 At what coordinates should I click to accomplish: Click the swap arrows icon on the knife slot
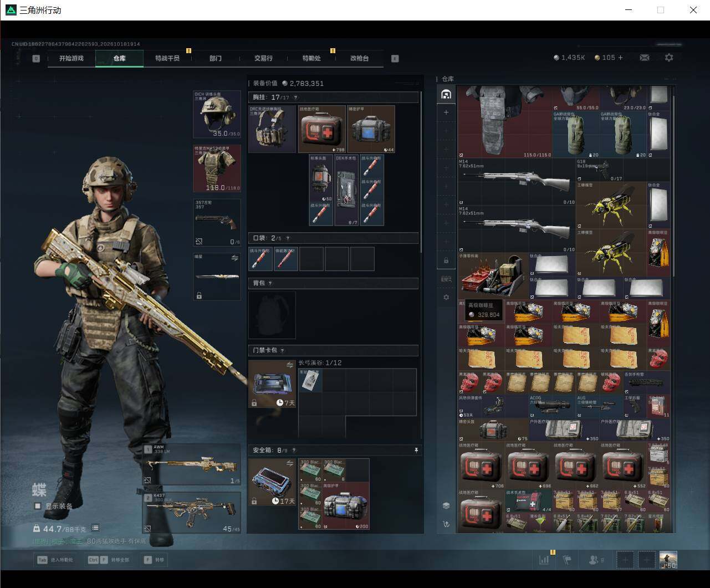pos(234,258)
